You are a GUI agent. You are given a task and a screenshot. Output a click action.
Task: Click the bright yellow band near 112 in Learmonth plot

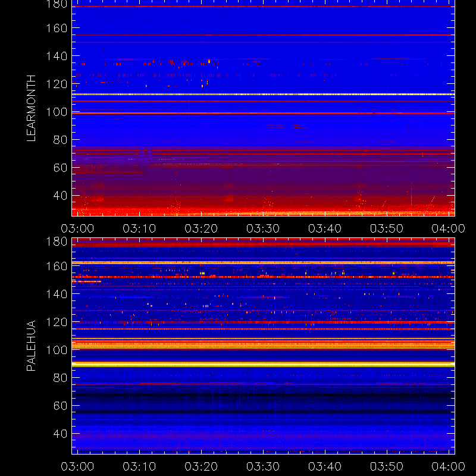point(263,95)
